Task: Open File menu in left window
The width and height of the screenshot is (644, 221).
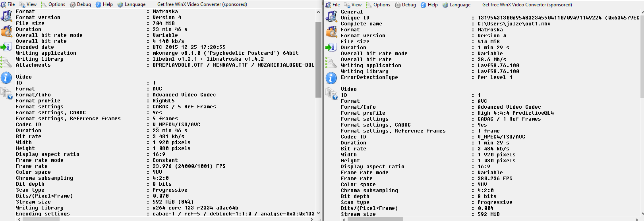Action: (8, 4)
